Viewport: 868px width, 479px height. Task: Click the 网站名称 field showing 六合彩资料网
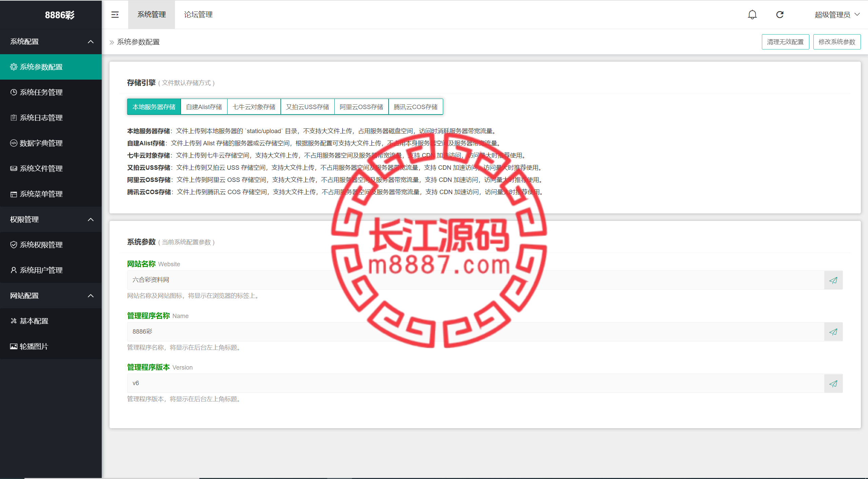475,280
